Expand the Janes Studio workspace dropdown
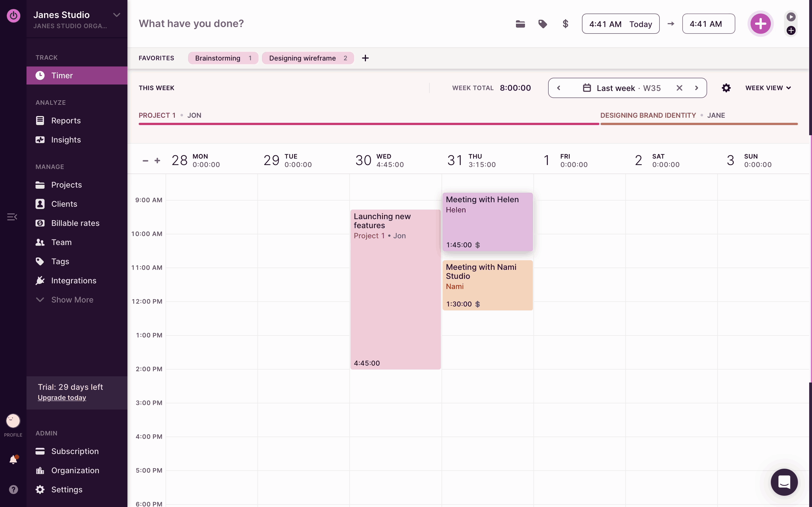 pos(116,15)
